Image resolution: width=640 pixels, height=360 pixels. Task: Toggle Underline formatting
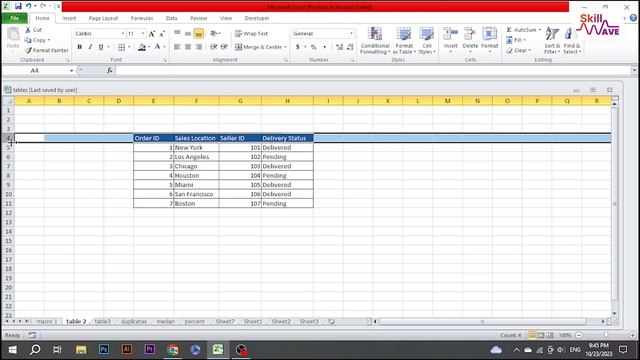(101, 47)
